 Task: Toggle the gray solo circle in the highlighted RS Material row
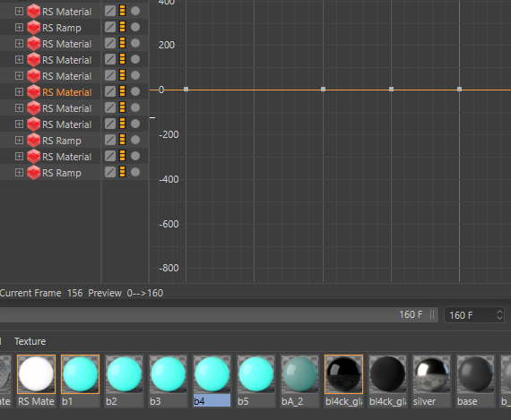point(135,91)
